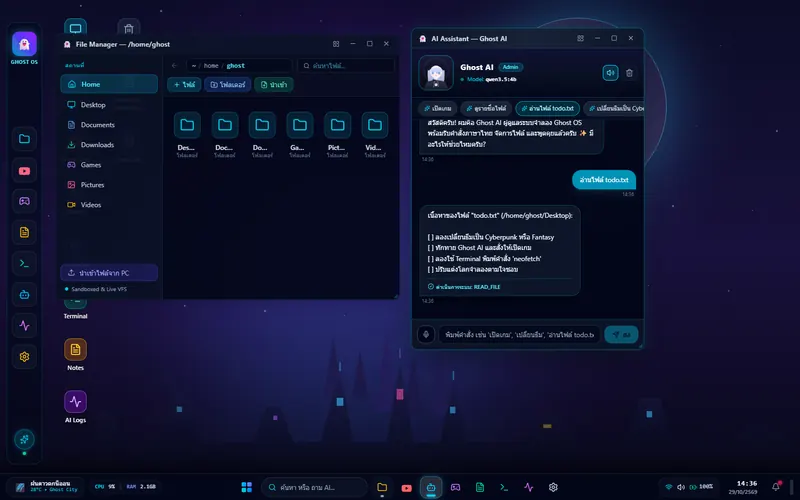Image resolution: width=800 pixels, height=500 pixels.
Task: Select Downloads in the File Manager sidebar
Action: (109, 144)
